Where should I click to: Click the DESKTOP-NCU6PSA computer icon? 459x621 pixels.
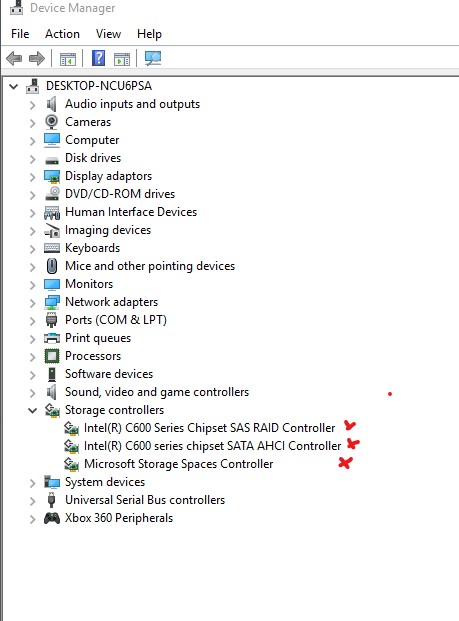point(32,86)
